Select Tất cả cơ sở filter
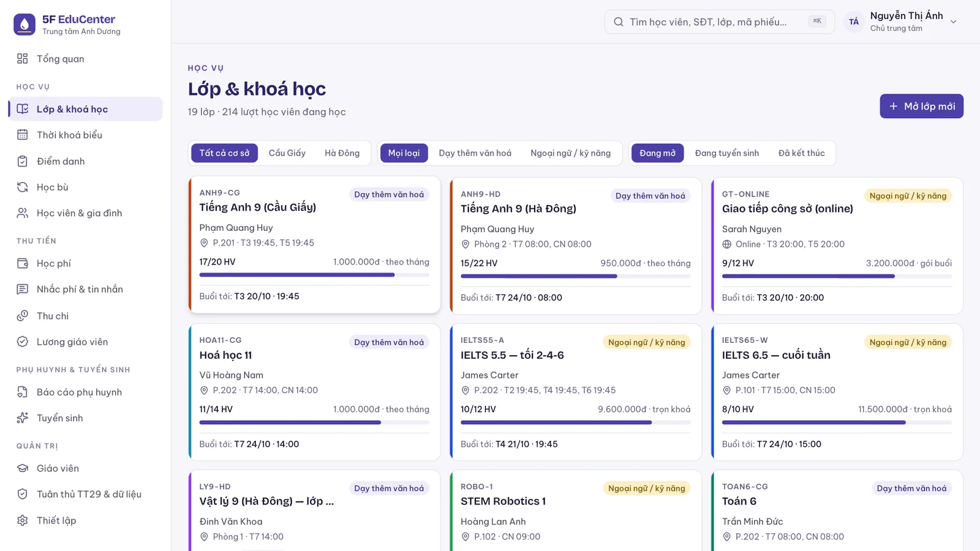980x551 pixels. click(x=224, y=153)
